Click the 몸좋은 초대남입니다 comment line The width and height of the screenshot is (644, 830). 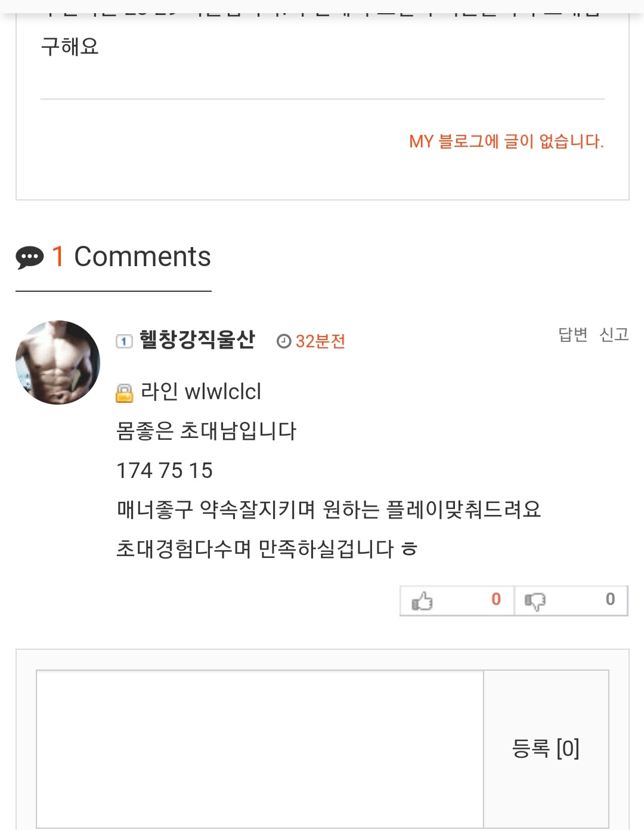pyautogui.click(x=206, y=431)
